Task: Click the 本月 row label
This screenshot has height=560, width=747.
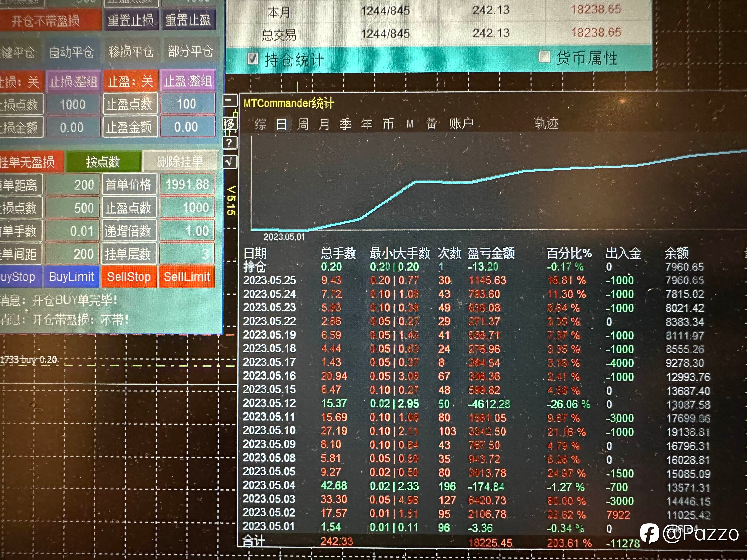Action: tap(279, 12)
